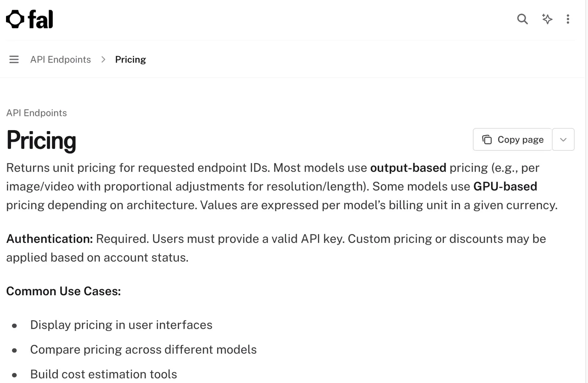Viewport: 588px width, 383px height.
Task: Click the Copy page button
Action: coord(513,139)
